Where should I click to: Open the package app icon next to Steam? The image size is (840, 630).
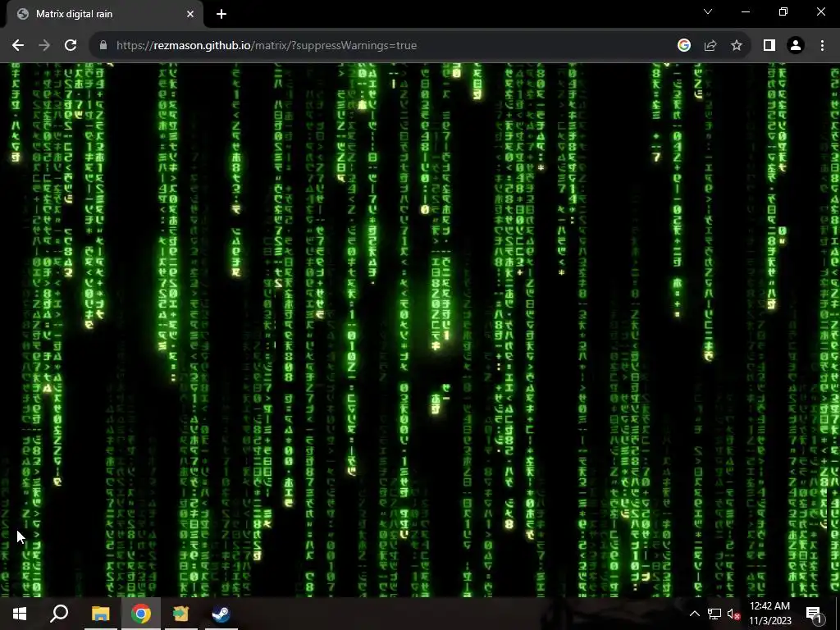point(181,614)
